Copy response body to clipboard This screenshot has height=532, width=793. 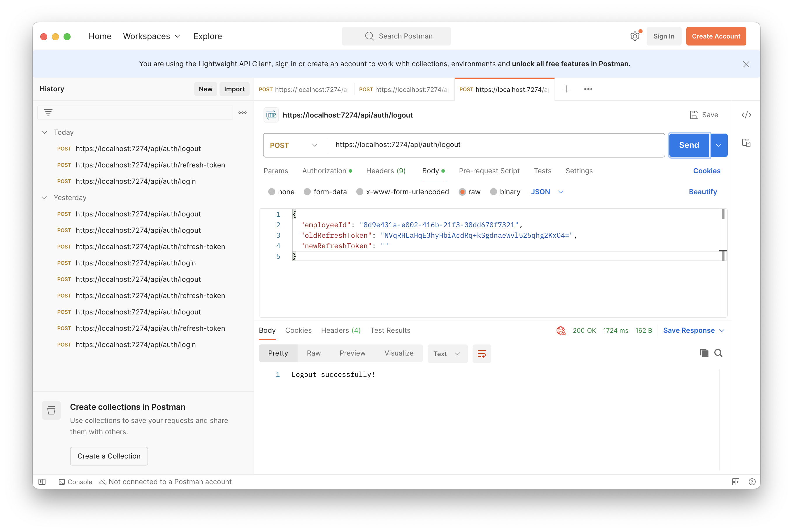(704, 353)
